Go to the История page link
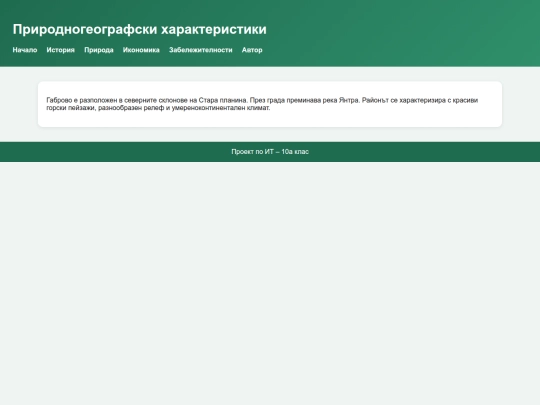The image size is (540, 405). point(61,50)
